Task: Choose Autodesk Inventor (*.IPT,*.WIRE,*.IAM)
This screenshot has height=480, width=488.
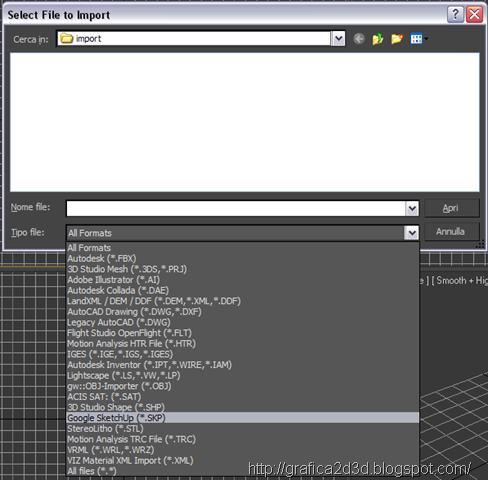Action: pyautogui.click(x=242, y=365)
